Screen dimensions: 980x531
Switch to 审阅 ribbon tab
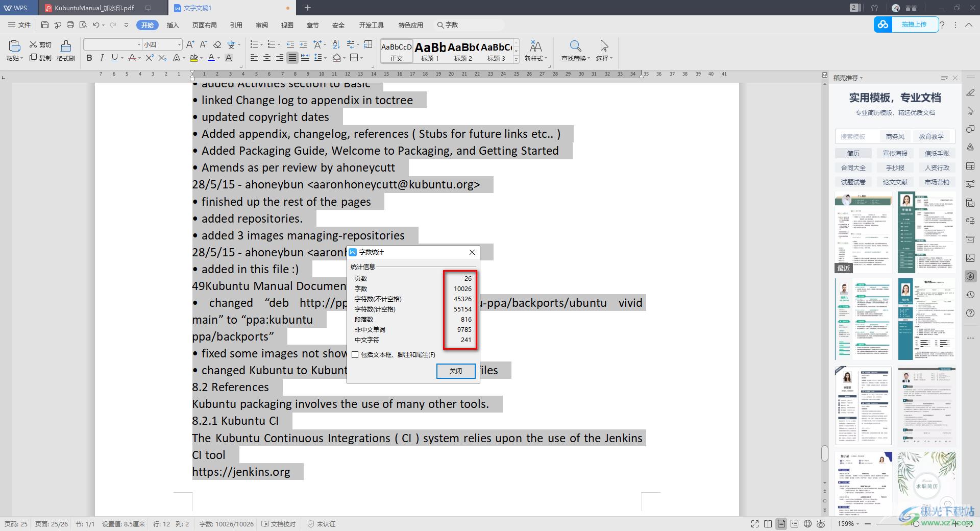click(262, 25)
